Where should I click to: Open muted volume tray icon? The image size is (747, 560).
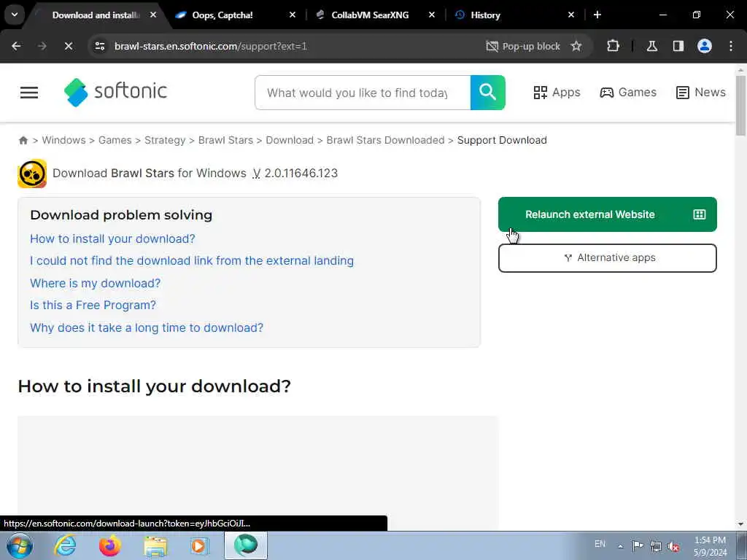click(673, 546)
